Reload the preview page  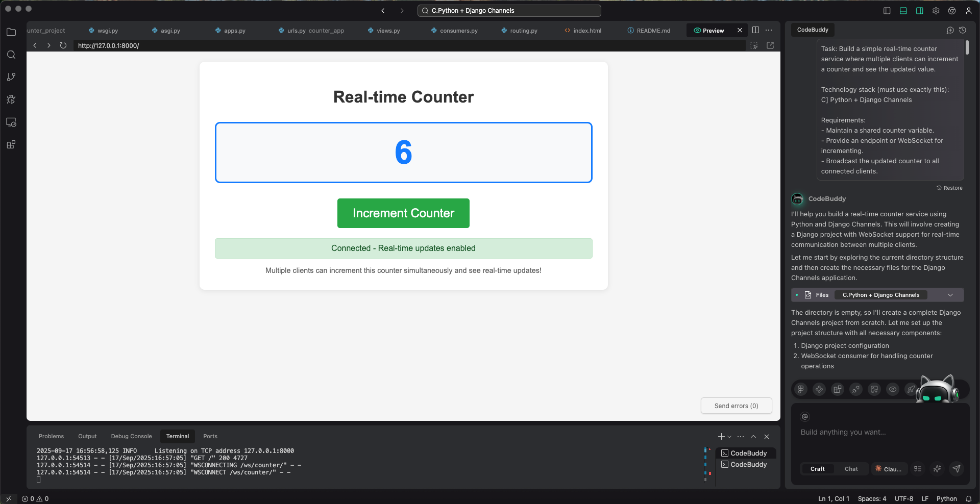click(63, 45)
